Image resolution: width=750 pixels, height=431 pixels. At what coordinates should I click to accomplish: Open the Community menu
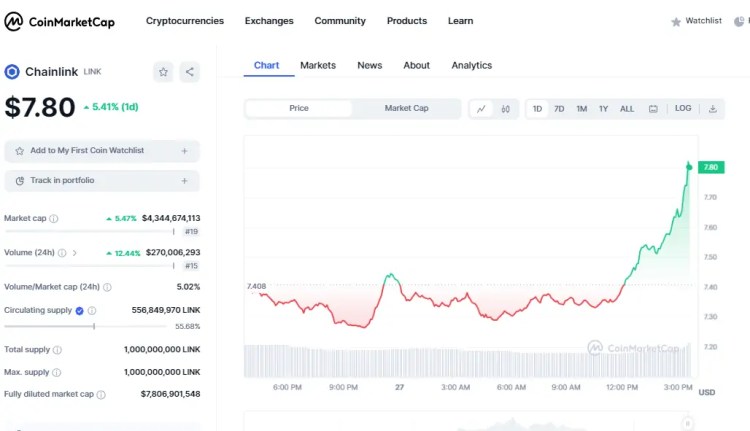click(340, 21)
